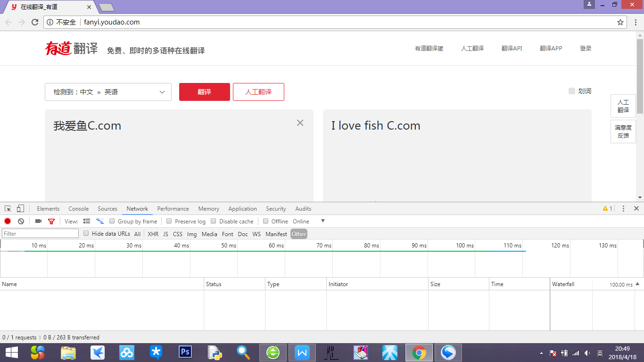Screen dimensions: 644x362
Task: Click the red 翻译 translate button
Action: click(x=204, y=92)
